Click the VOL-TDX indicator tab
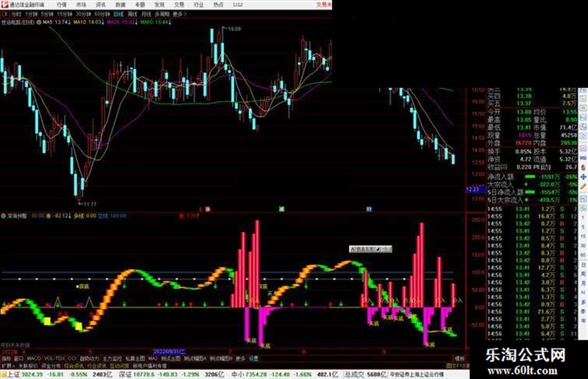Viewport: 588px width, 379px height. click(54, 358)
